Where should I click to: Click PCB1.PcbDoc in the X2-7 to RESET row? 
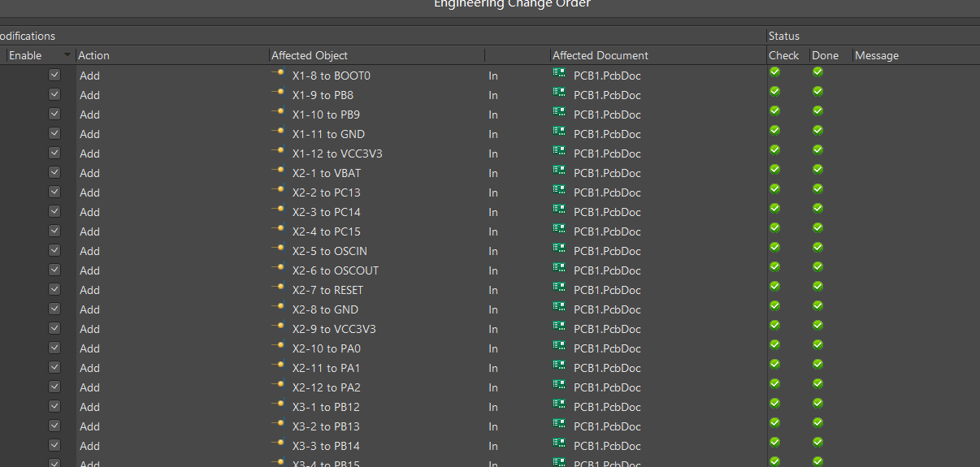point(607,290)
